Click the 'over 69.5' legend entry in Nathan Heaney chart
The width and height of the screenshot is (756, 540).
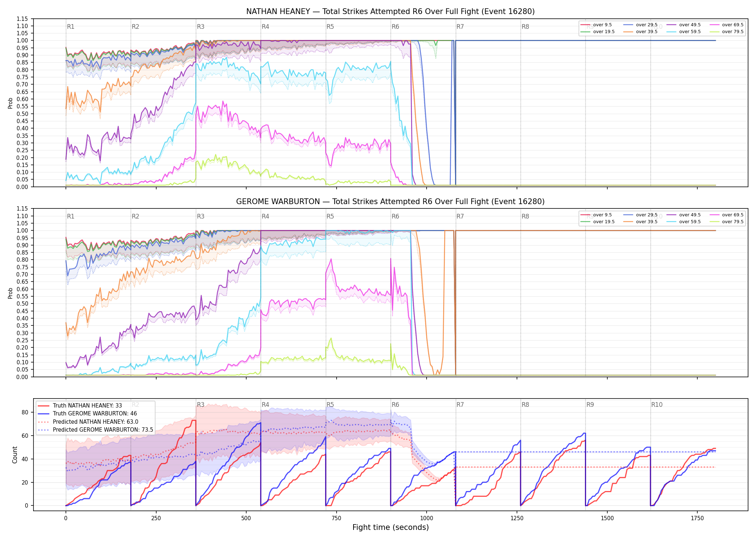726,25
